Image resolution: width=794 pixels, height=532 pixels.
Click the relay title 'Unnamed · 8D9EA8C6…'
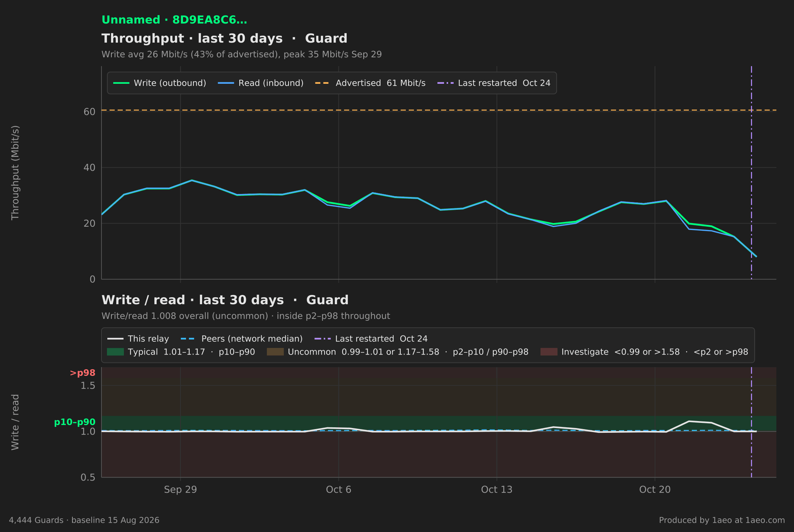[174, 20]
